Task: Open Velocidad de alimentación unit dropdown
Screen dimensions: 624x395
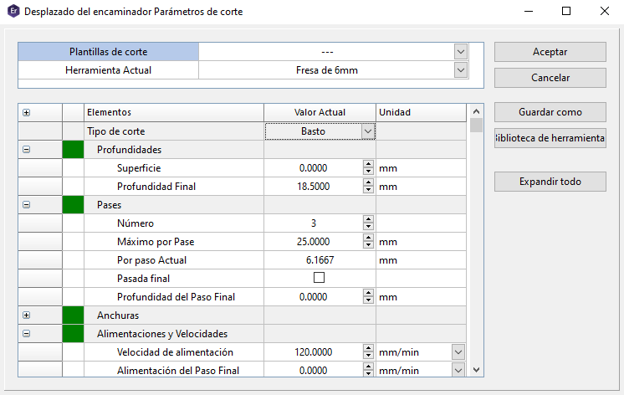Action: pyautogui.click(x=458, y=352)
